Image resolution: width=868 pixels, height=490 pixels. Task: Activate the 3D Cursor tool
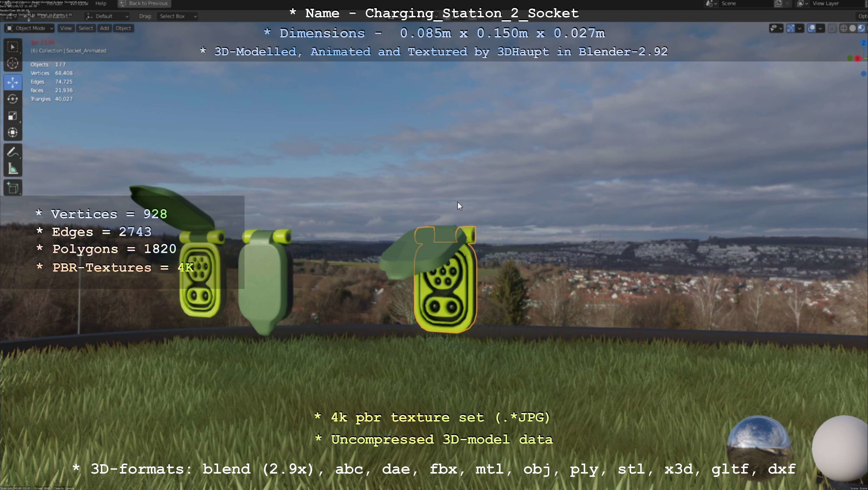click(13, 63)
